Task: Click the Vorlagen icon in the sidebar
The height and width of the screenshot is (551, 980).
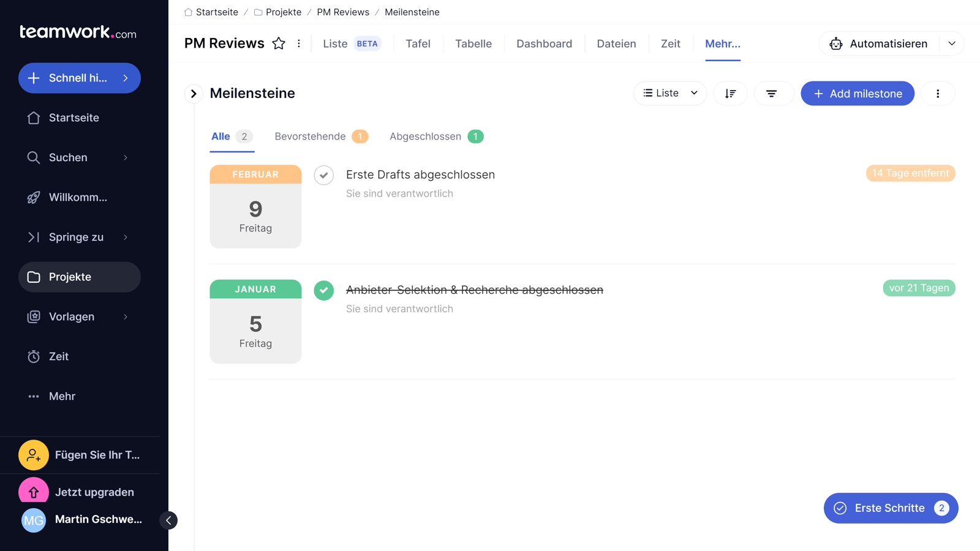Action: click(x=34, y=317)
